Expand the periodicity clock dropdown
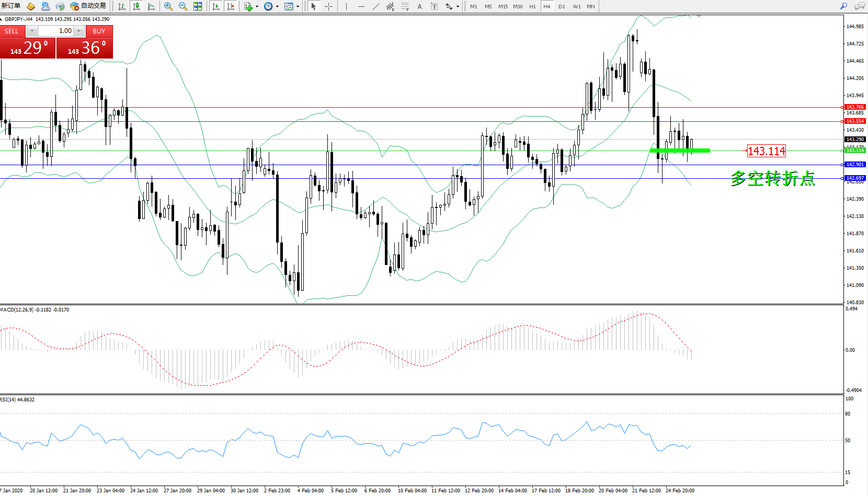 pyautogui.click(x=277, y=7)
